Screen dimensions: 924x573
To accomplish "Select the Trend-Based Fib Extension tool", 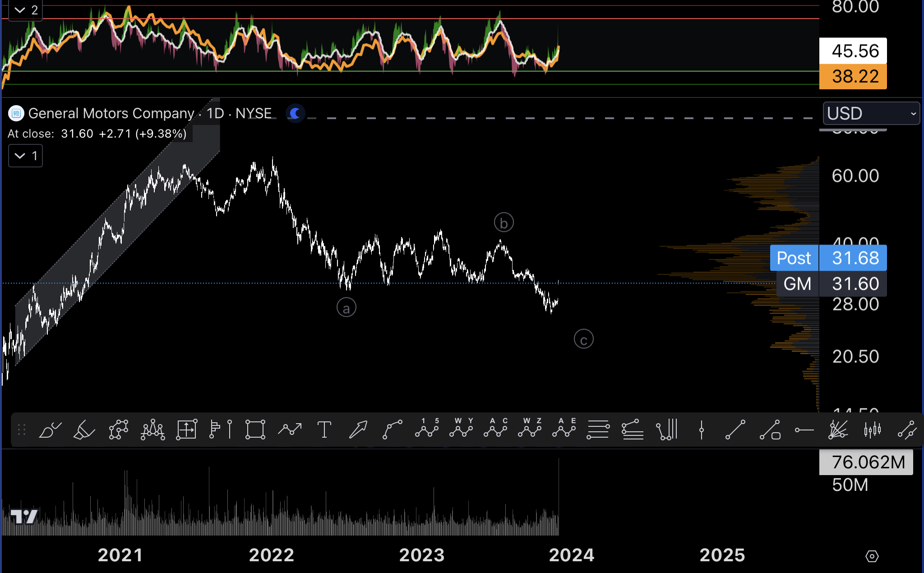I will click(633, 430).
